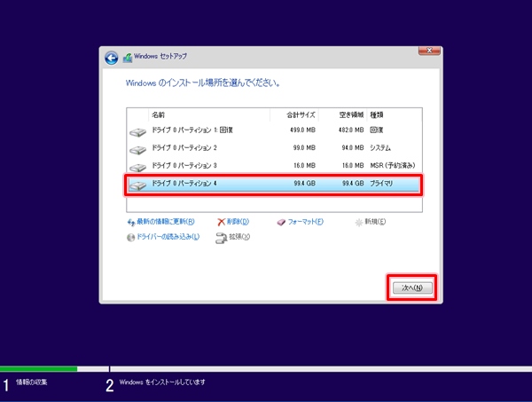This screenshot has height=402, width=532.
Task: Click the 空き領域 column header
Action: pyautogui.click(x=342, y=114)
